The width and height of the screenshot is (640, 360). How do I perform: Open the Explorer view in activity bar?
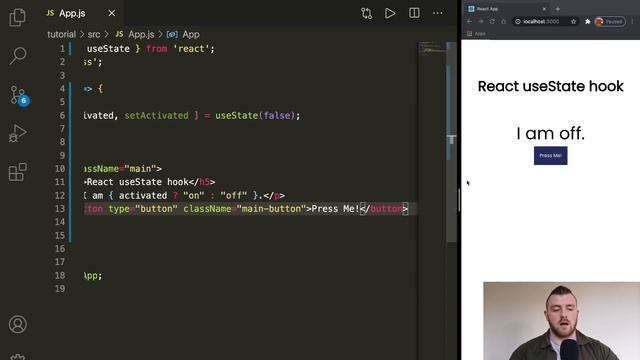click(x=18, y=17)
